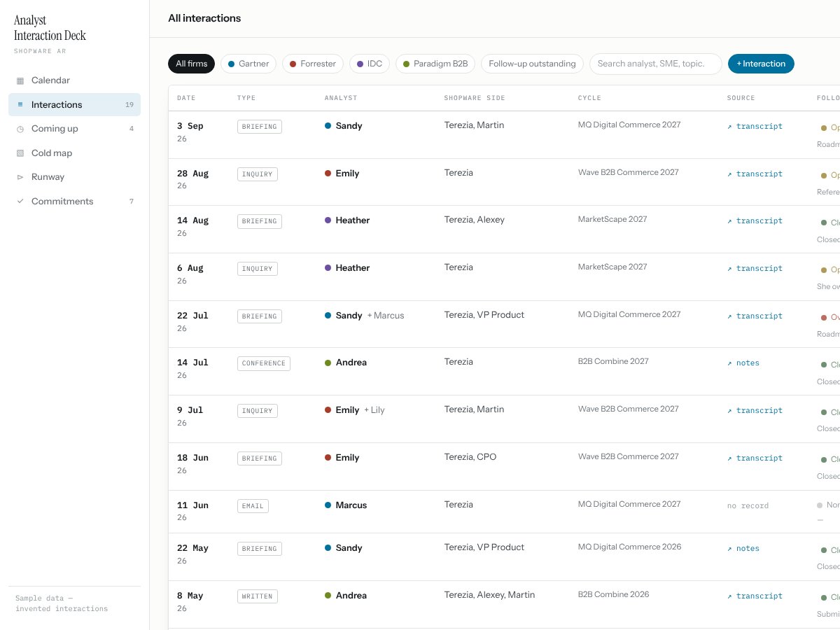Image resolution: width=840 pixels, height=630 pixels.
Task: Click the search analyst, SME, topic field
Action: click(x=656, y=64)
